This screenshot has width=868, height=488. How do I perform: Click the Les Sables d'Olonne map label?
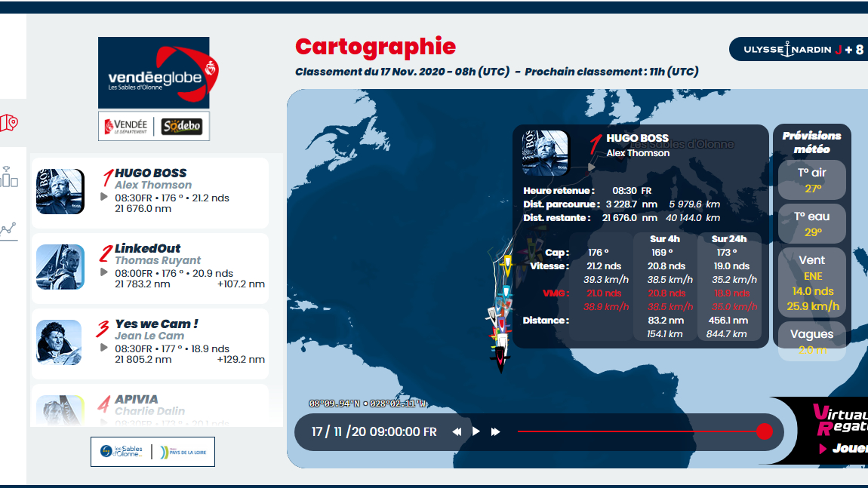[x=682, y=144]
